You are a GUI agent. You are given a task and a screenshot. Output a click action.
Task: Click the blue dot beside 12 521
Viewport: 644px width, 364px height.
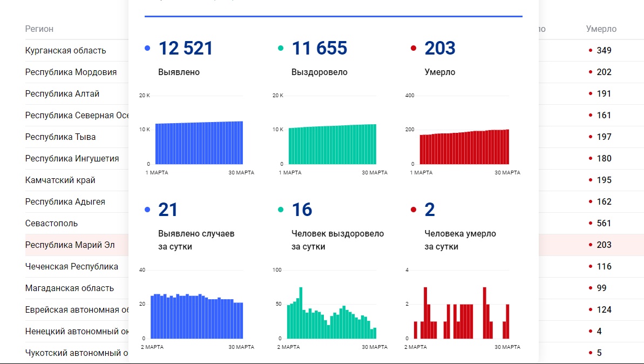coord(147,49)
